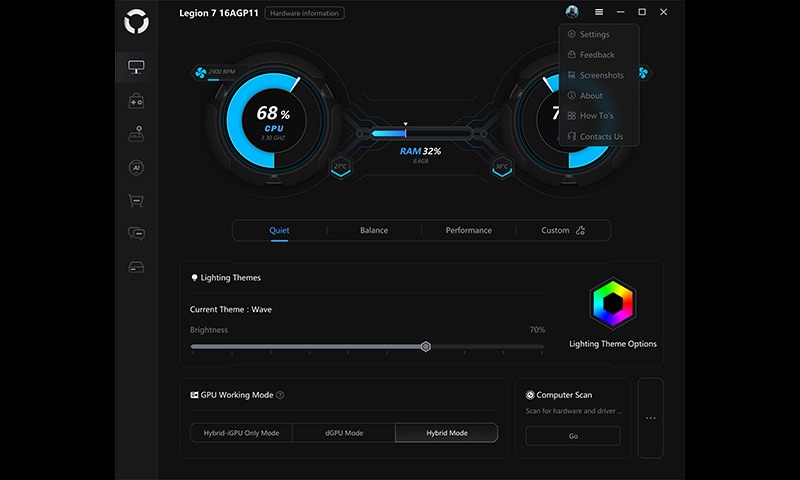
Task: Click the user profile avatar
Action: click(x=572, y=12)
